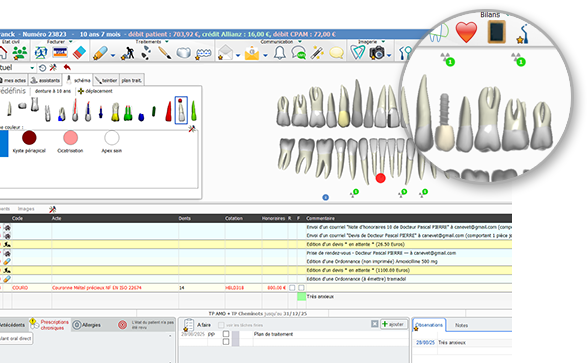Viewport: 588px width, 363px height.
Task: Click the yellow email envelope icon
Action: click(x=252, y=53)
